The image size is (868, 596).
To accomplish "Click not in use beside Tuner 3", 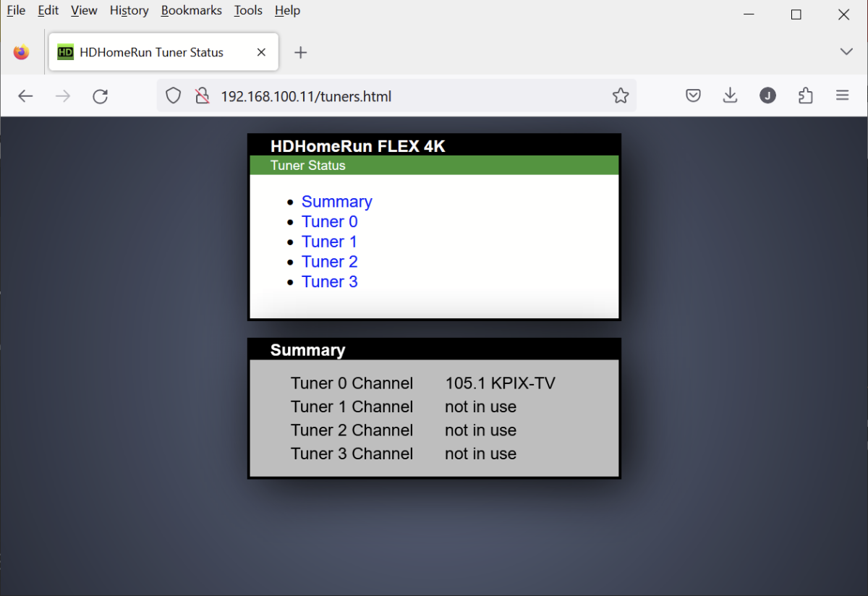I will 481,454.
